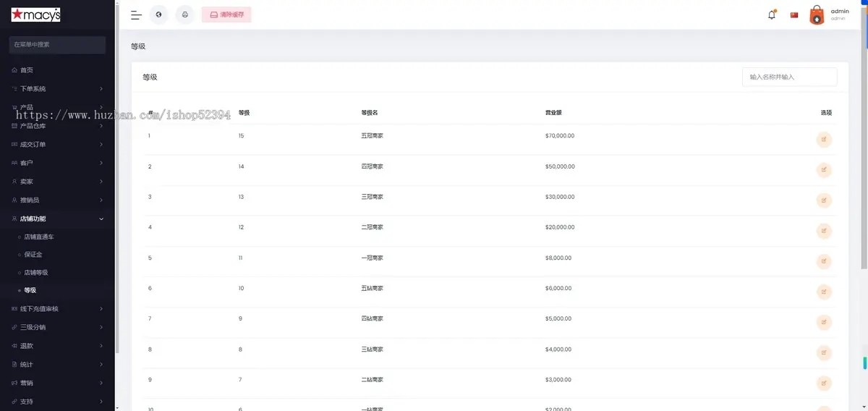This screenshot has height=411, width=868.
Task: Click the 输入名称并输入 search field
Action: pos(789,77)
